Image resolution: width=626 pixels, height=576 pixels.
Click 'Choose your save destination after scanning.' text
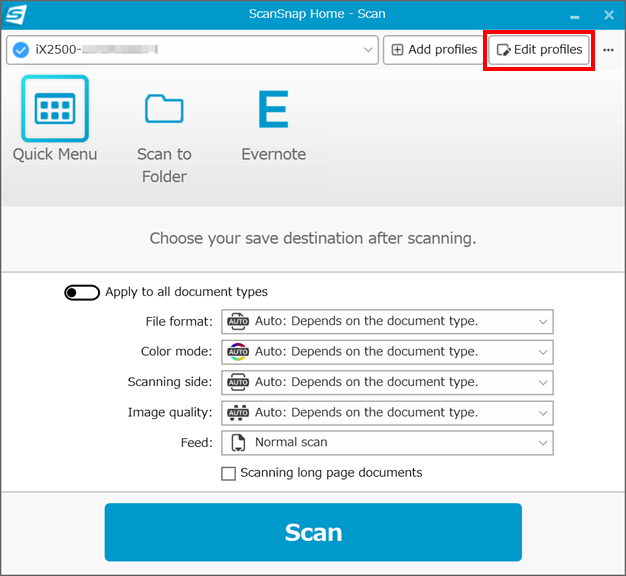[x=313, y=238]
